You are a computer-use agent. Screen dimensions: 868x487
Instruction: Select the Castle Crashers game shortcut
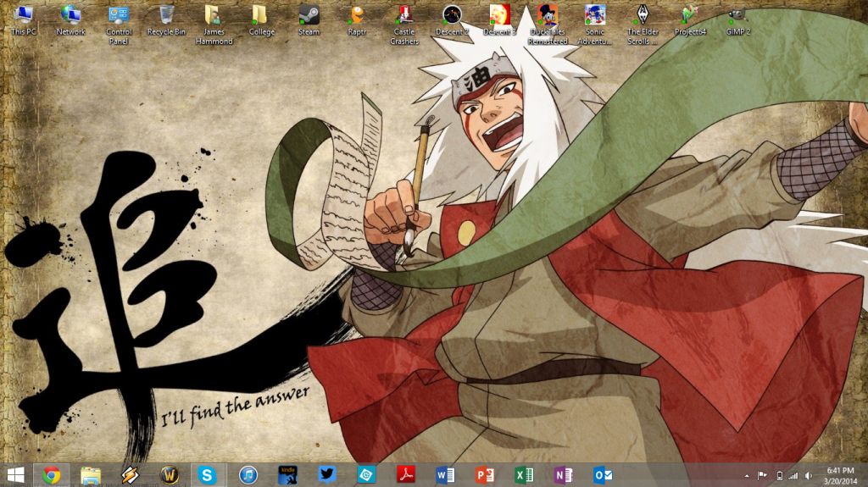(404, 25)
